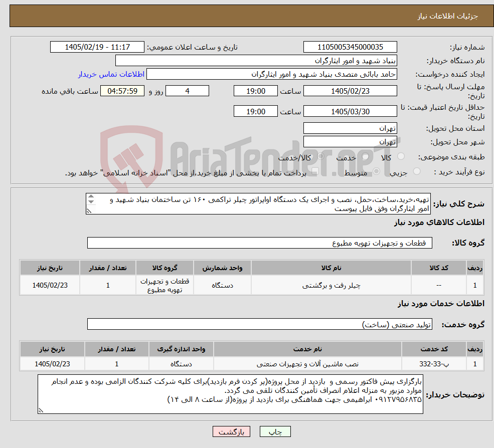The image size is (494, 448).
Task: Click the buyer notes text area
Action: click(x=230, y=394)
